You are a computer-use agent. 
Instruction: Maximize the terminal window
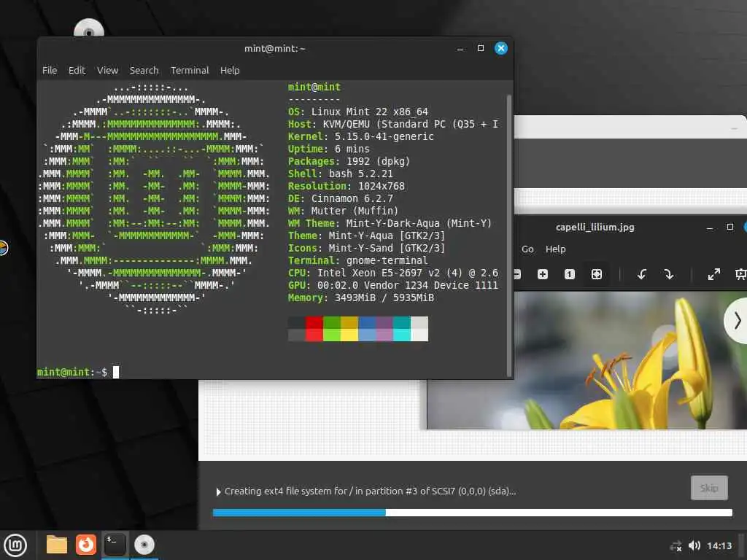tap(481, 48)
